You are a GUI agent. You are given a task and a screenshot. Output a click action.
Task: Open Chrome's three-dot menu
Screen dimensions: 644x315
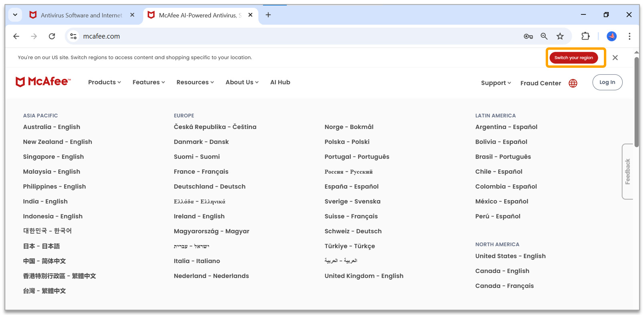click(x=629, y=36)
